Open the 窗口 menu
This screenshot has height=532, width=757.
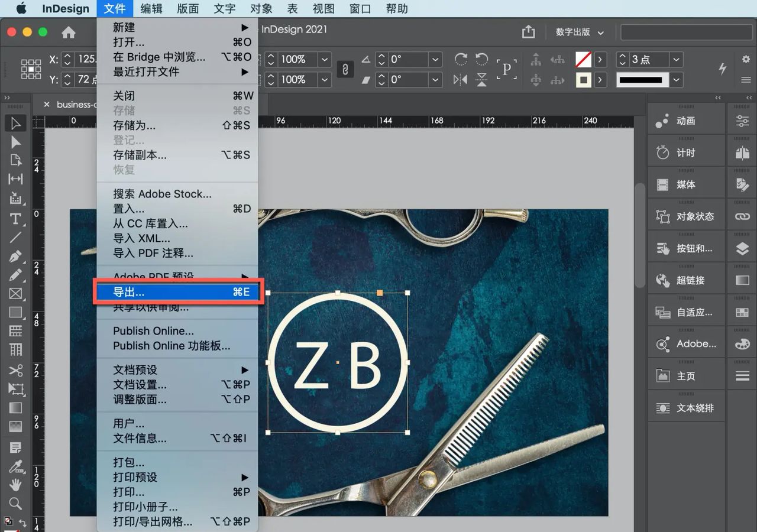point(360,8)
